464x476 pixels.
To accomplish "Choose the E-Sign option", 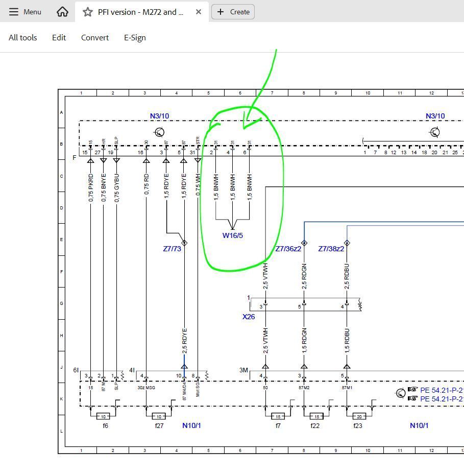I will pyautogui.click(x=135, y=38).
